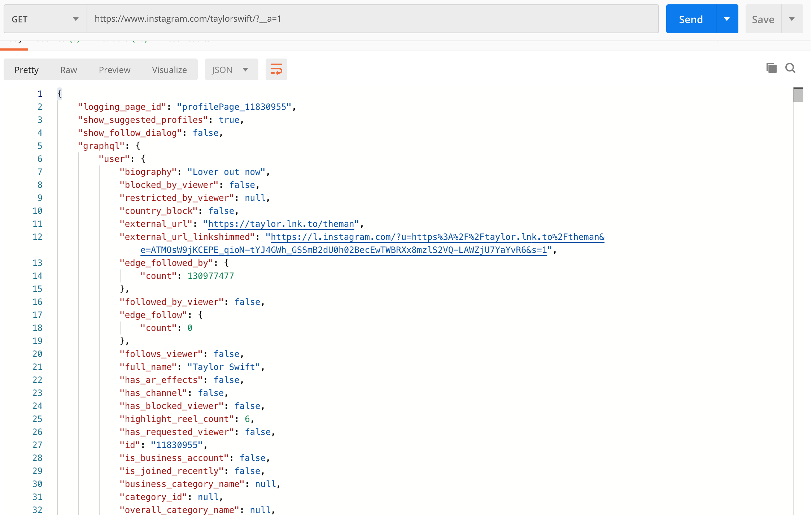The width and height of the screenshot is (812, 518).
Task: Copy the response body to clipboard
Action: click(771, 68)
